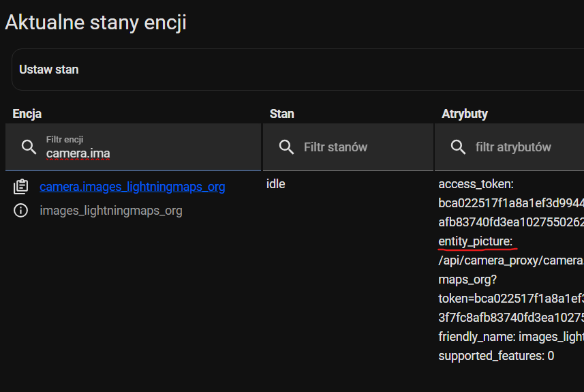This screenshot has width=584, height=392.
Task: Open the camera.images_lightningmaps_org entity link
Action: coord(132,187)
